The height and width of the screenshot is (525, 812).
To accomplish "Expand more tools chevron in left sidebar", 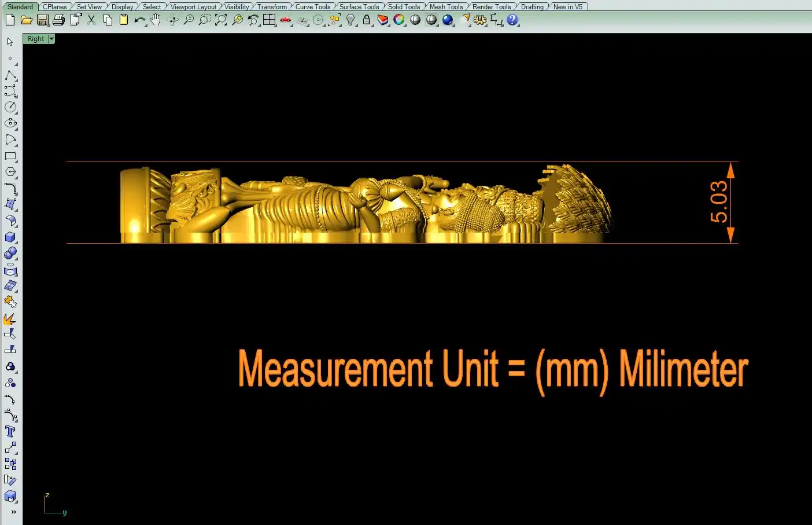I will click(x=13, y=512).
